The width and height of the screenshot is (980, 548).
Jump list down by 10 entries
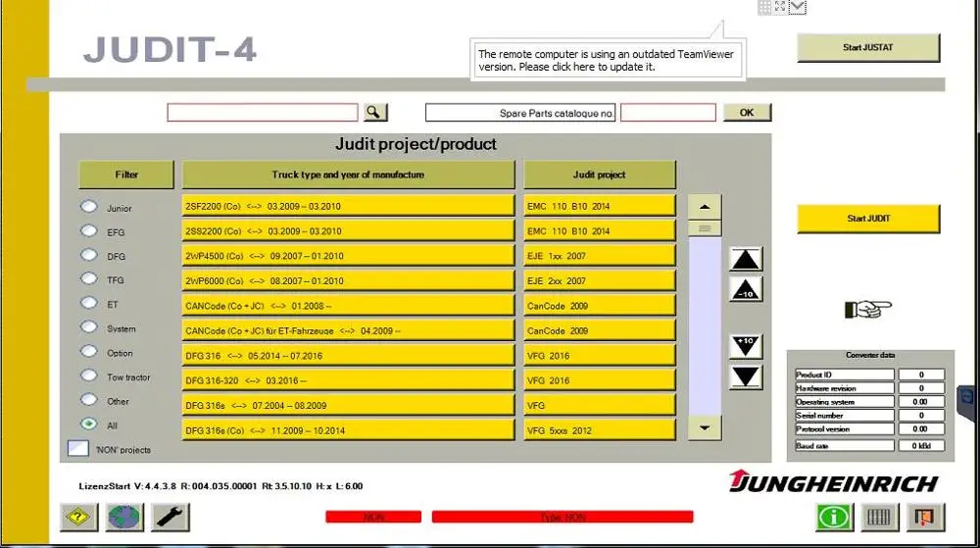pos(746,346)
